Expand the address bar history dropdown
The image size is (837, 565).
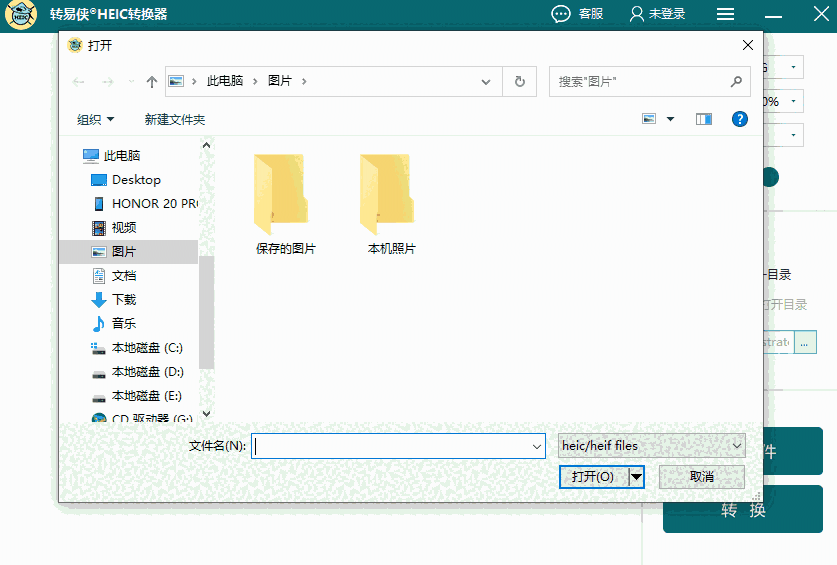tap(486, 82)
